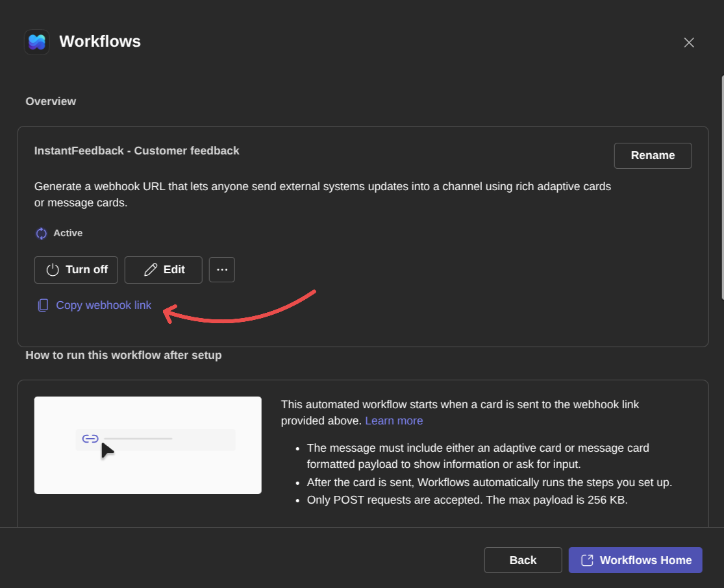Edit the workflow

(164, 269)
